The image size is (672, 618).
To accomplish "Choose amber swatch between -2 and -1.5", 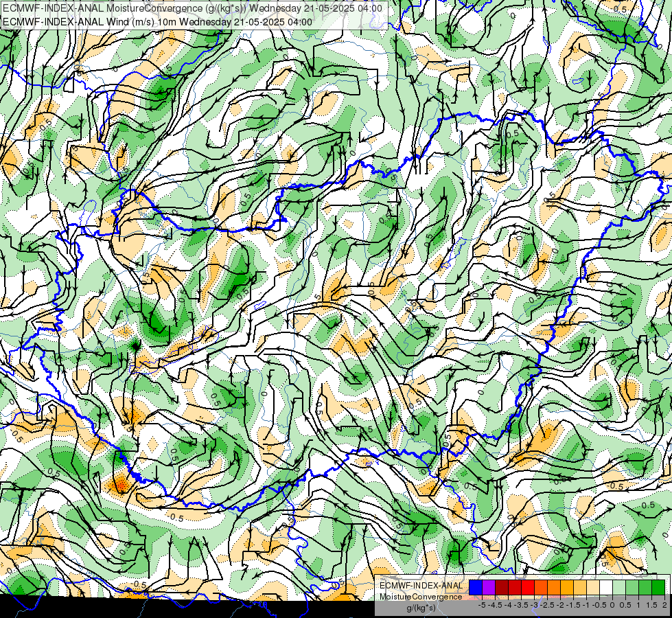I will (567, 587).
